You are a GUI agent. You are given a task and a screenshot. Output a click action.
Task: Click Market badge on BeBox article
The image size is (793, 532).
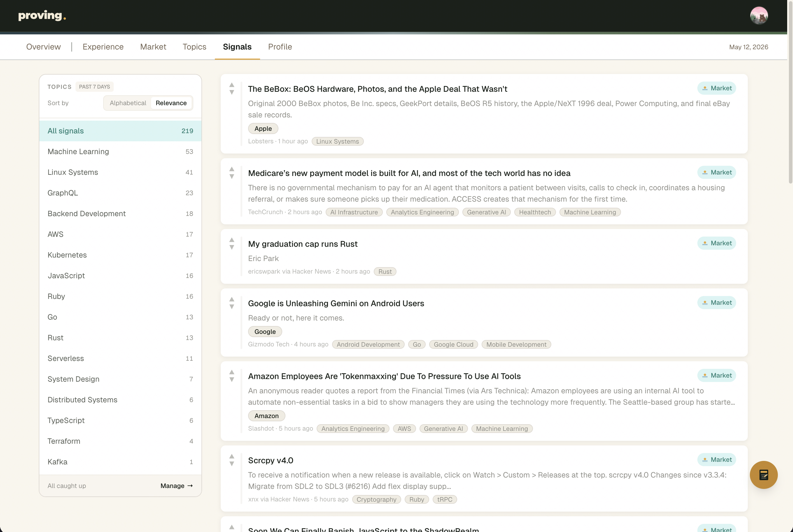point(717,88)
